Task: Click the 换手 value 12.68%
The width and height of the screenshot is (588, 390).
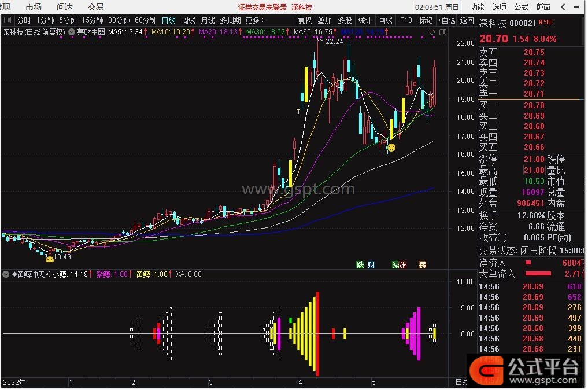Action: point(531,215)
